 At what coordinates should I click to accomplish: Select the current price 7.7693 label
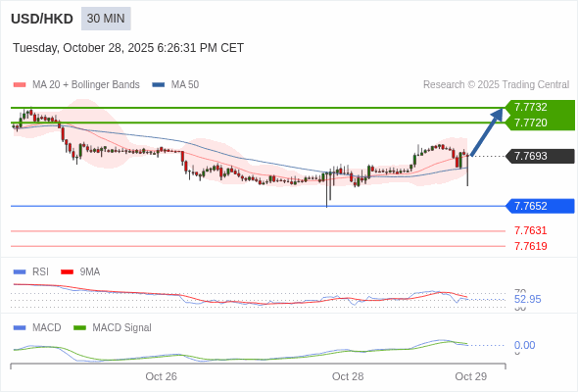(541, 157)
